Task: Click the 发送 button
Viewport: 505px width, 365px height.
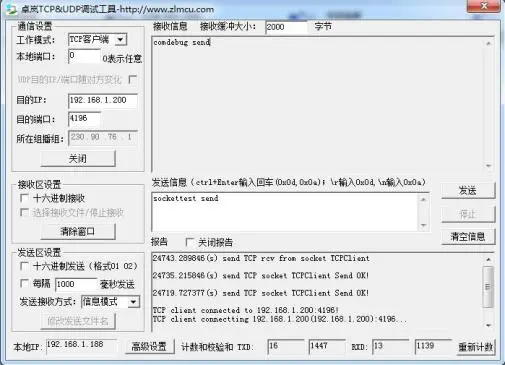Action: click(468, 191)
